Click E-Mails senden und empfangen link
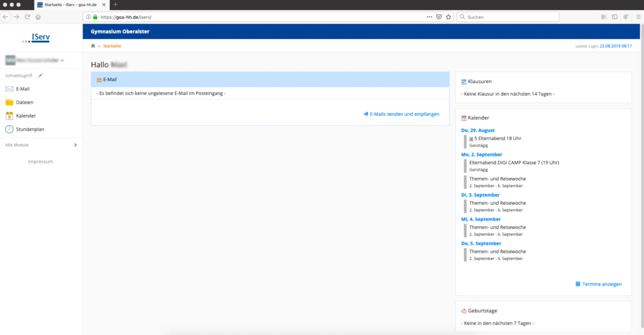The height and width of the screenshot is (335, 644). (401, 114)
